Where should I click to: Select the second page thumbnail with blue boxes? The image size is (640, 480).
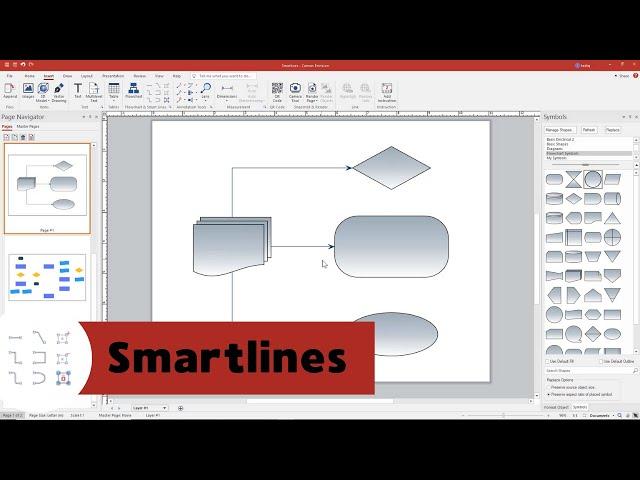(x=47, y=278)
